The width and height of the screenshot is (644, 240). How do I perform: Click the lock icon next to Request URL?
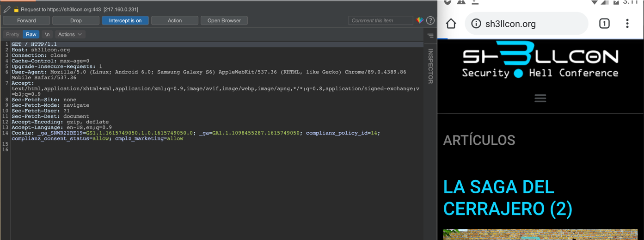pyautogui.click(x=16, y=9)
